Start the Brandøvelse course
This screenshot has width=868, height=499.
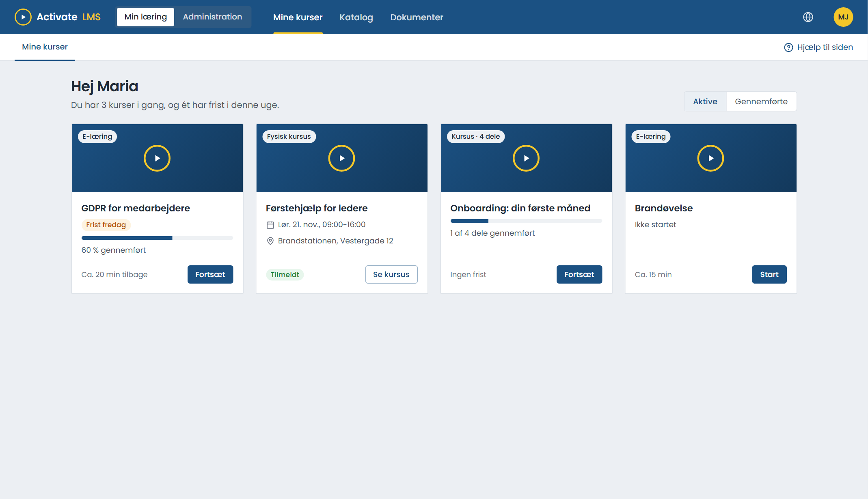(x=769, y=275)
